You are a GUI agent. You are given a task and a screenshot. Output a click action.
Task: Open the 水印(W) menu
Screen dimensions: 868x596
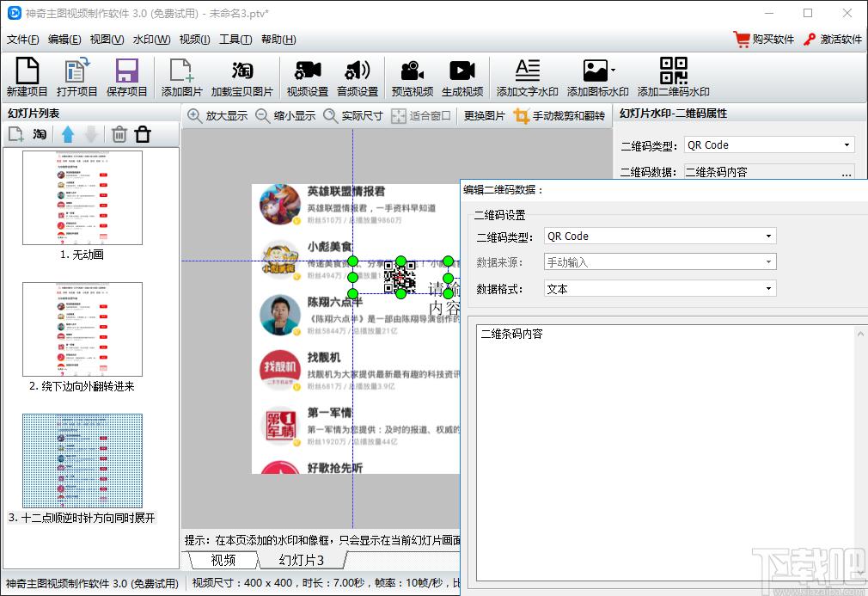pos(151,40)
